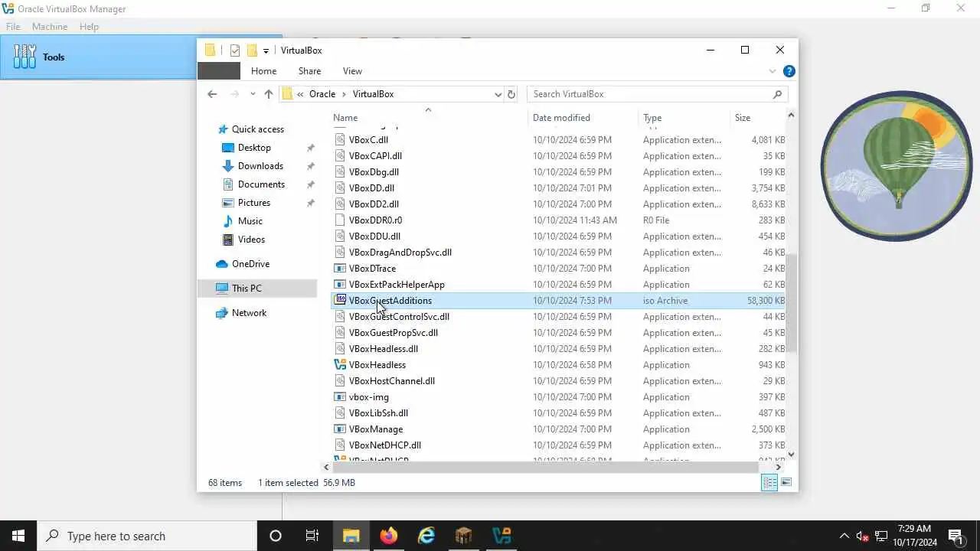Open the VirtualBox taskbar icon
This screenshot has height=551, width=980.
click(501, 536)
